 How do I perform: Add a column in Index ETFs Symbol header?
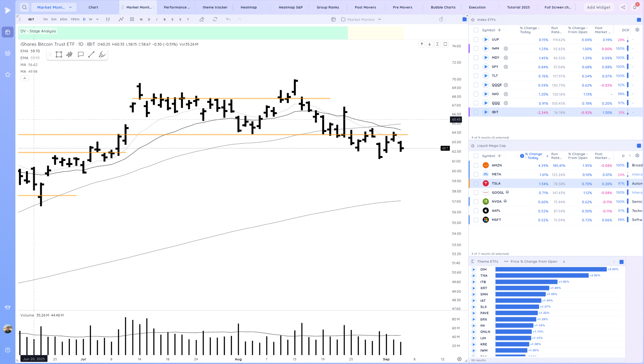(x=499, y=30)
